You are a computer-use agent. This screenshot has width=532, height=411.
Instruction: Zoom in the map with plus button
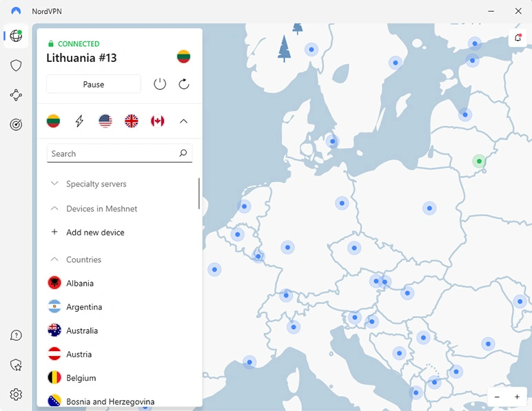pos(517,397)
